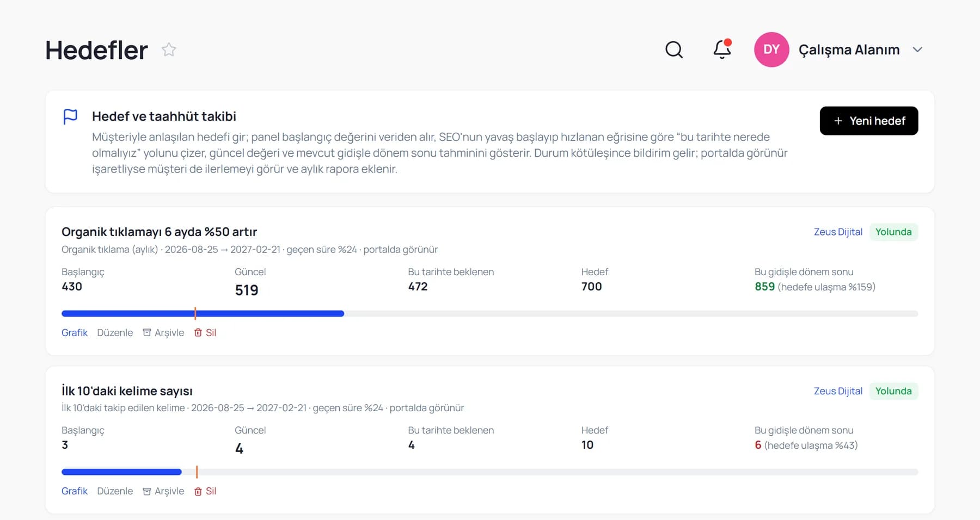The height and width of the screenshot is (520, 980).
Task: Click Yolunda badge on Organik tıklamayı card
Action: coord(893,232)
